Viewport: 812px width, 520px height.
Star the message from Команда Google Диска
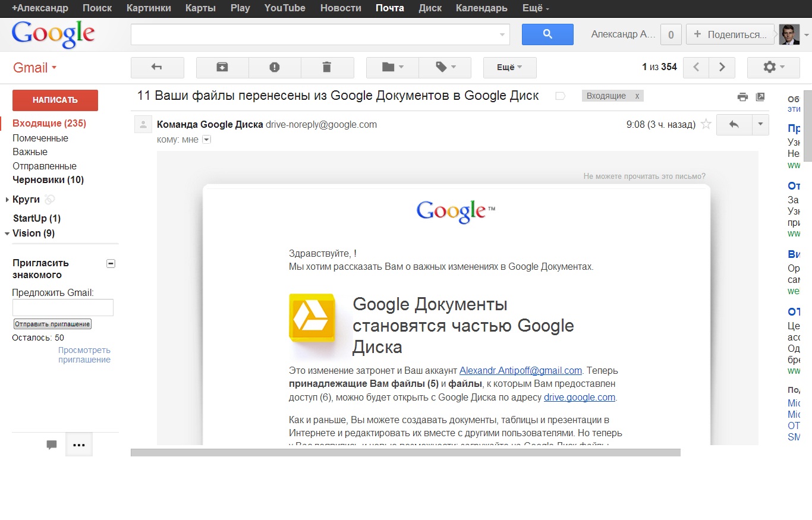pyautogui.click(x=706, y=124)
